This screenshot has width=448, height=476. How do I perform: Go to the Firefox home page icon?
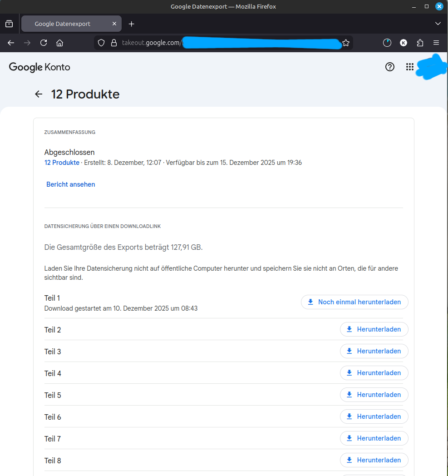(59, 43)
